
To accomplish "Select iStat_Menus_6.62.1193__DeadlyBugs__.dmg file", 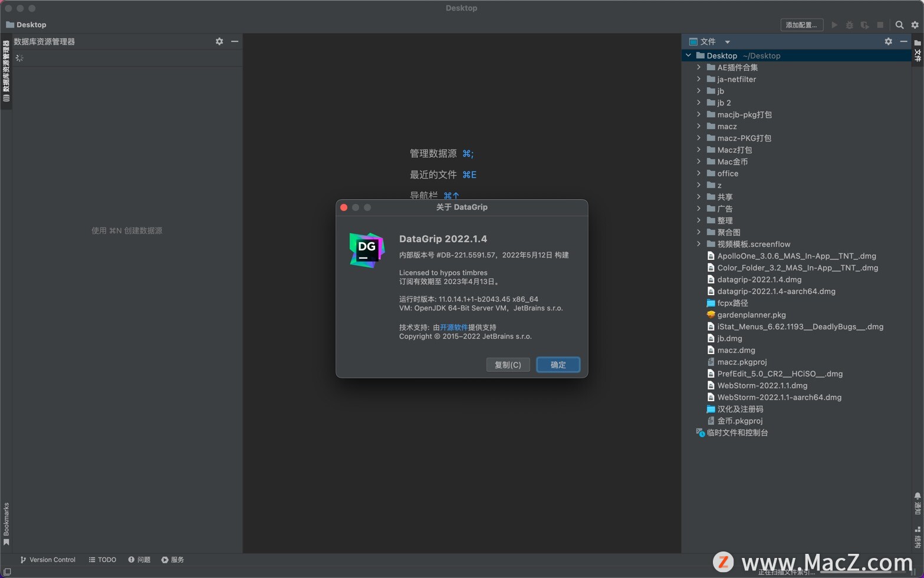I will 795,326.
